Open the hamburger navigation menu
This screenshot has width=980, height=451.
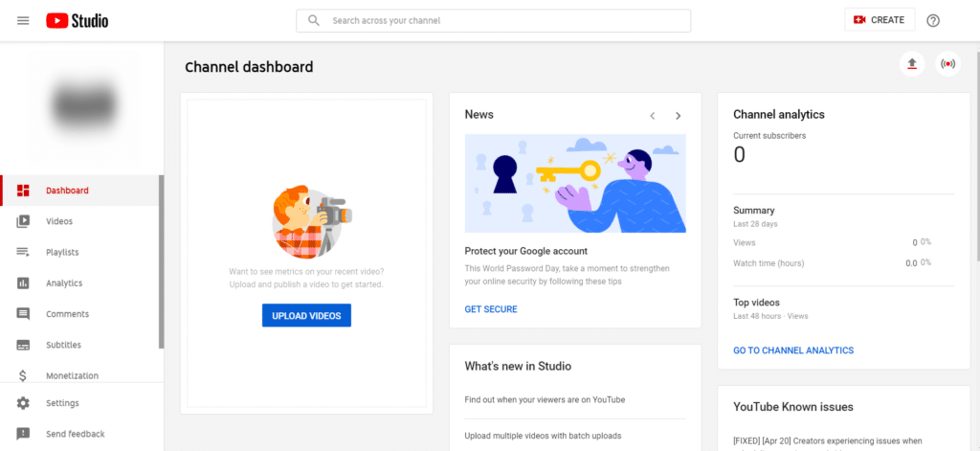(x=23, y=21)
